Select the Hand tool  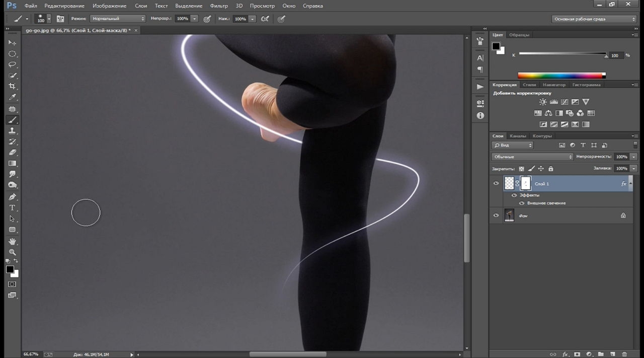click(x=13, y=242)
